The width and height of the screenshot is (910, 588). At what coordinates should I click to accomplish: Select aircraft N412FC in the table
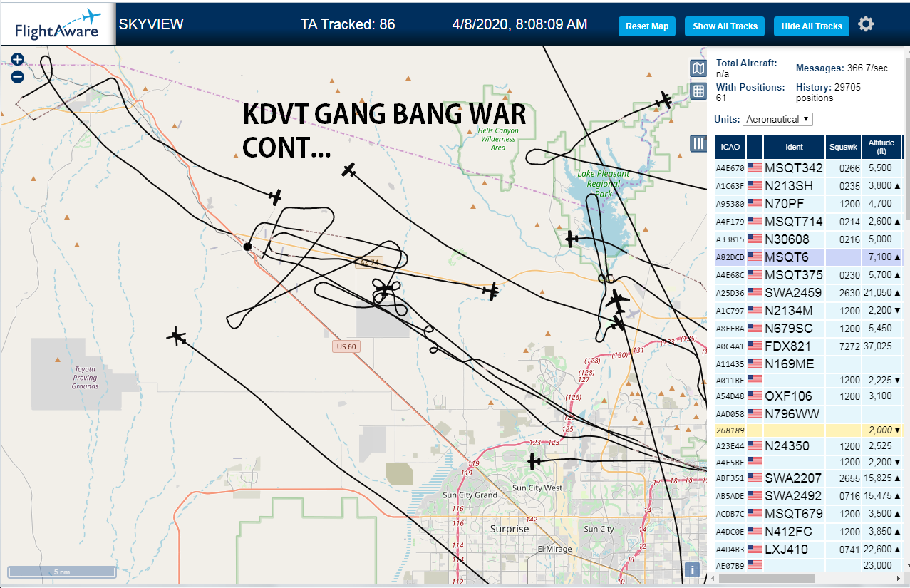coord(810,532)
